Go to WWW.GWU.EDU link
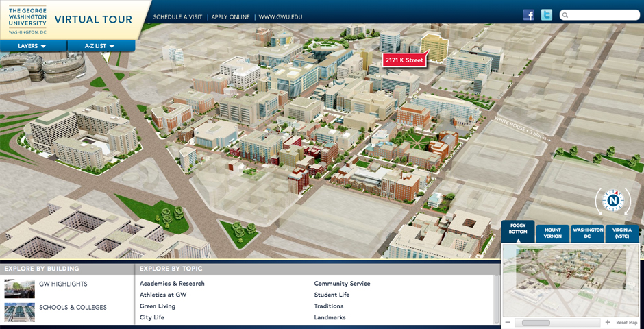This screenshot has width=644, height=329. (280, 17)
